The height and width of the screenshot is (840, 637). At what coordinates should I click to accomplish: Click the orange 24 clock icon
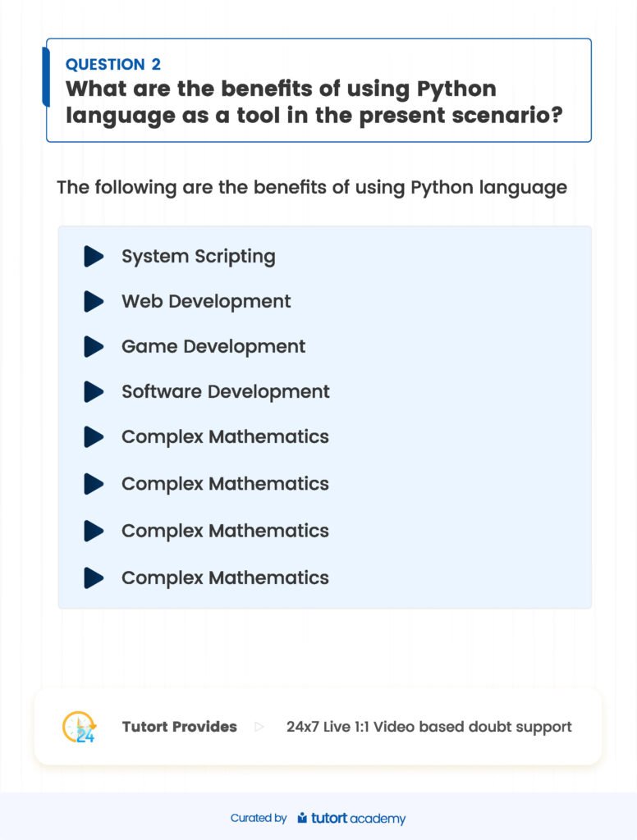click(80, 727)
